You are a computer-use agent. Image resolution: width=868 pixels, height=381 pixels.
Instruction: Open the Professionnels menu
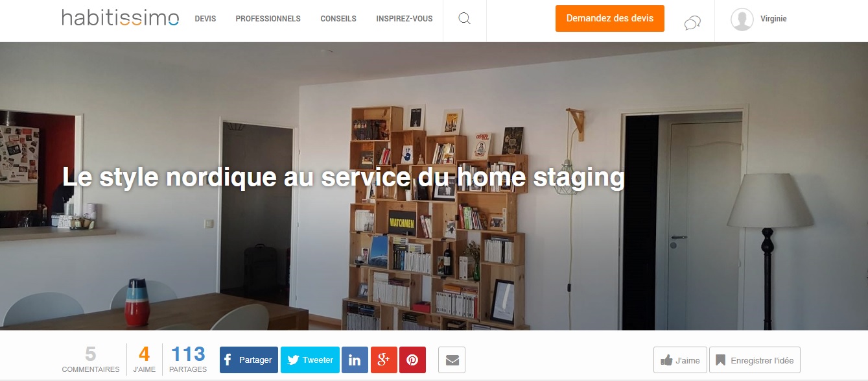pos(268,19)
